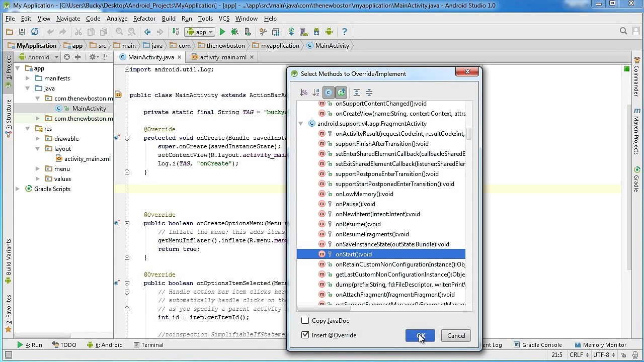Open the VCS menu
The height and width of the screenshot is (362, 644).
click(224, 19)
